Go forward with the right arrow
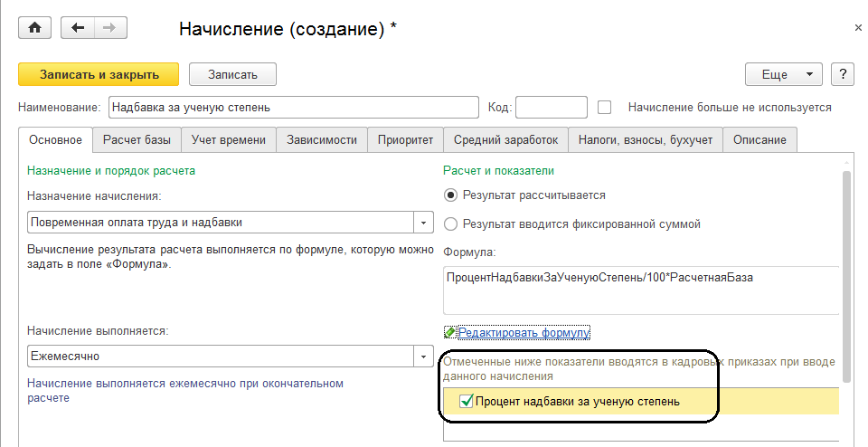Screen dimensions: 868x447 (108, 28)
